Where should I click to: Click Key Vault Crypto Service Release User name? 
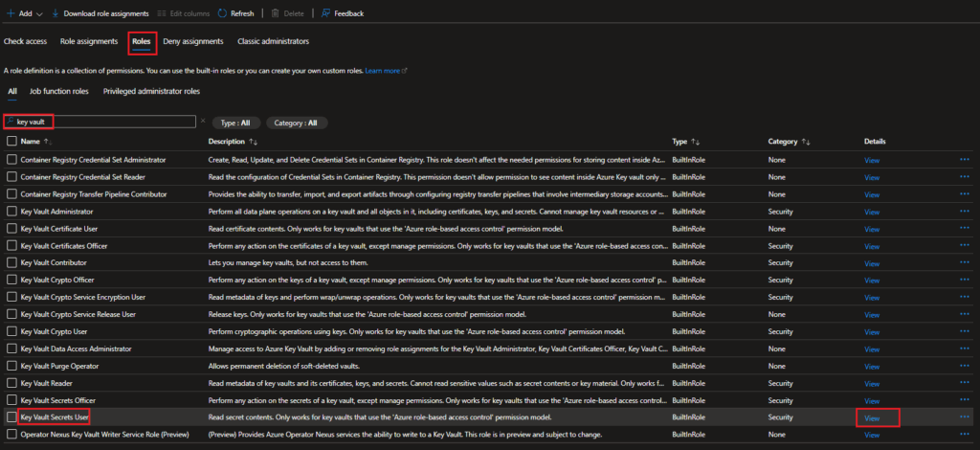point(78,314)
